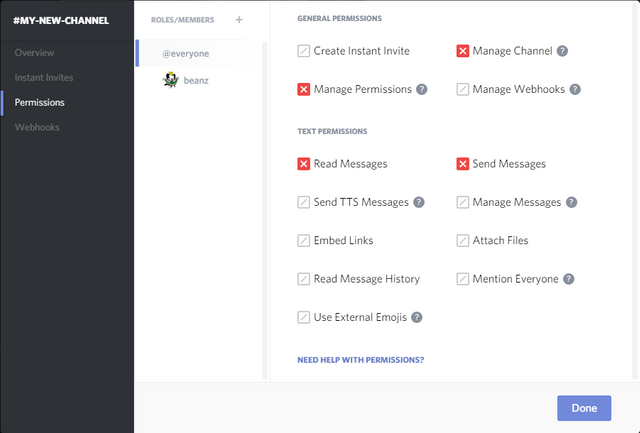Open help icon next to Manage Webhooks
This screenshot has width=640, height=433.
(575, 89)
